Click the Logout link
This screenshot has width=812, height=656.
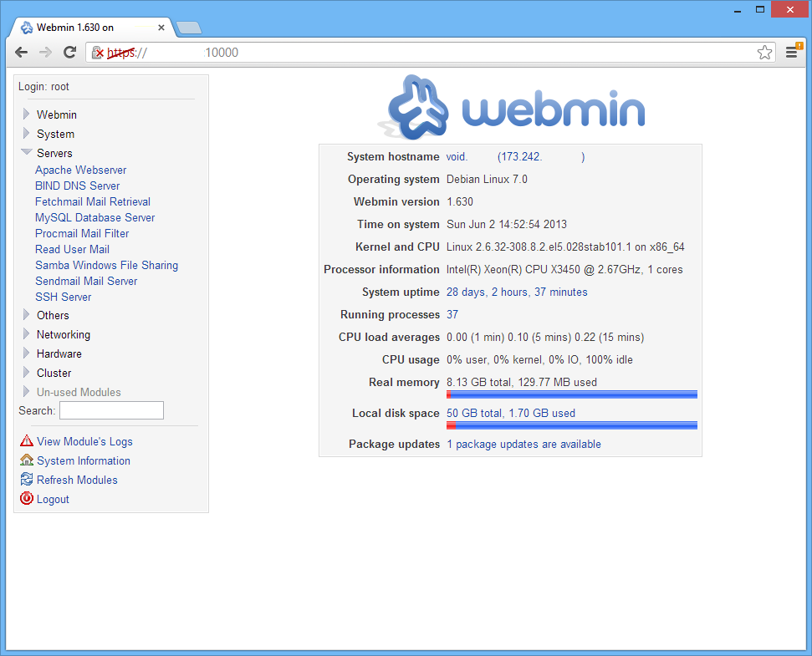[53, 499]
